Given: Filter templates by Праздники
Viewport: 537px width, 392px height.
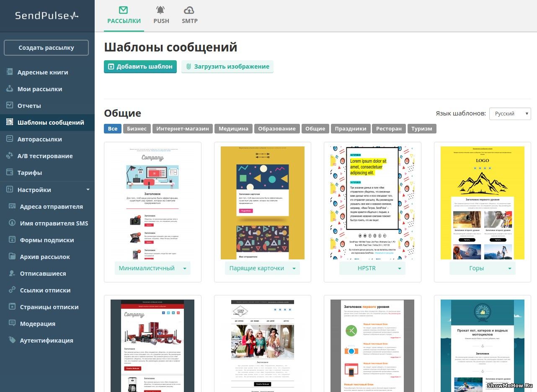Looking at the screenshot, I should pos(351,128).
